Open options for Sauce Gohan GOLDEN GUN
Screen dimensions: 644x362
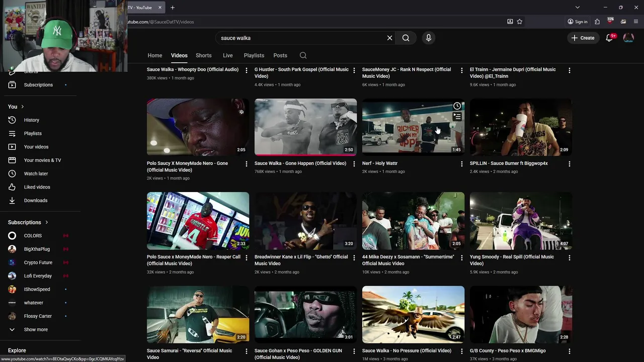point(354,351)
